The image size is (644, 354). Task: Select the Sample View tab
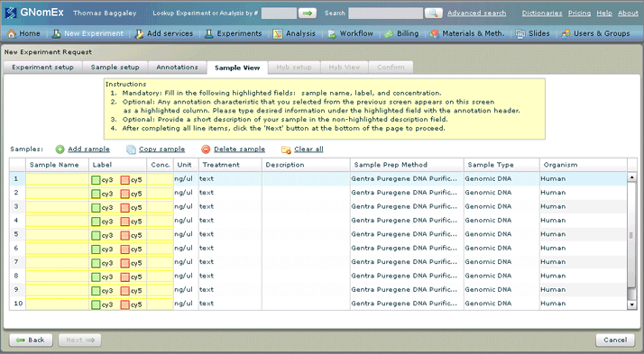(237, 68)
